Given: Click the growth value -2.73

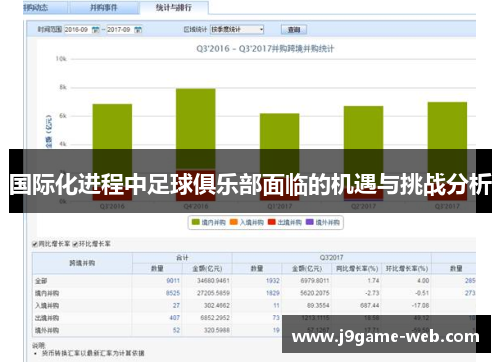Looking at the screenshot, I should pos(372,293).
